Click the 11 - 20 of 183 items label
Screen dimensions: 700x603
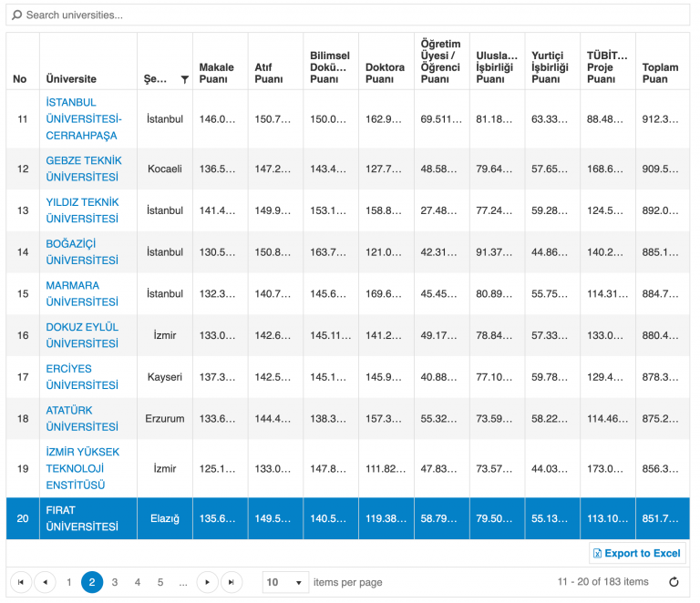pyautogui.click(x=602, y=582)
